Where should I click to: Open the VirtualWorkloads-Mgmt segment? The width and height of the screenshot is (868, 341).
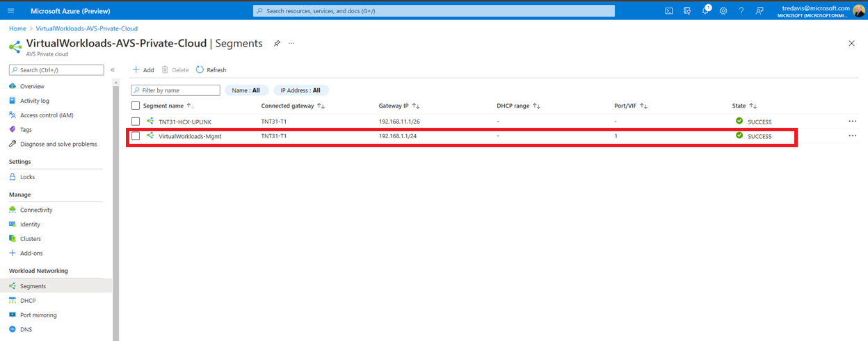(190, 136)
